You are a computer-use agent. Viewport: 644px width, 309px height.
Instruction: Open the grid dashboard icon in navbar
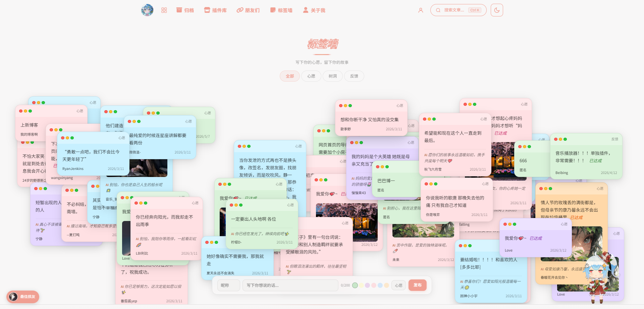[164, 10]
